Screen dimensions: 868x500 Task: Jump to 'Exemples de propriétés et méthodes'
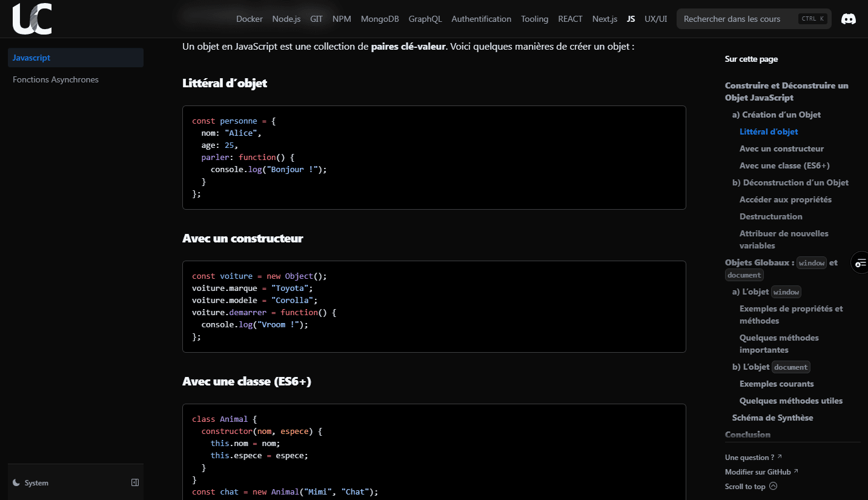click(x=791, y=315)
